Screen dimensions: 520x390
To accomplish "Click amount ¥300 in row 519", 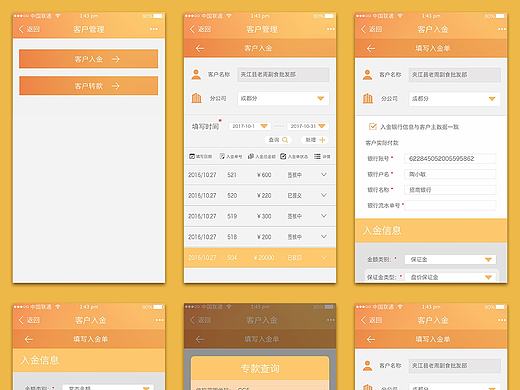I will [x=264, y=216].
